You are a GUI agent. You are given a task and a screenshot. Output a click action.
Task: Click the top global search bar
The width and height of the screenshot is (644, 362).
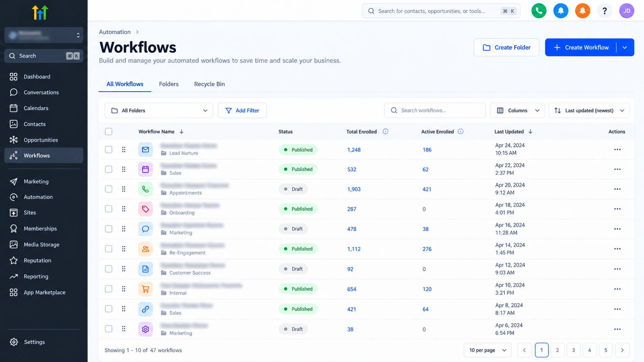tap(441, 11)
